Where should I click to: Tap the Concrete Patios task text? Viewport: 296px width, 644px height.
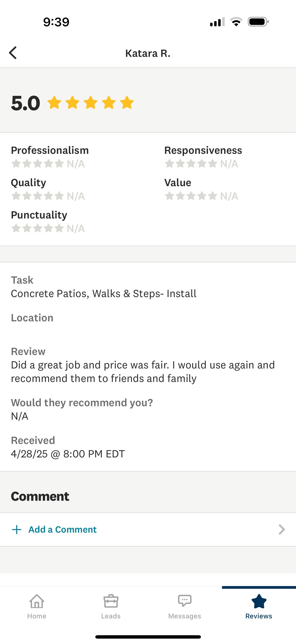point(104,293)
